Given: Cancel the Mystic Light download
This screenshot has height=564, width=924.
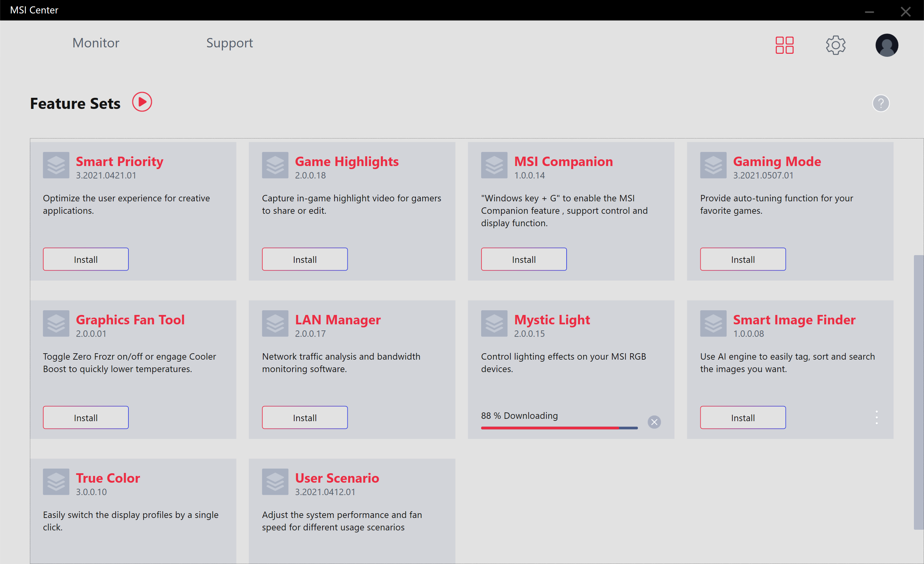Looking at the screenshot, I should (654, 422).
